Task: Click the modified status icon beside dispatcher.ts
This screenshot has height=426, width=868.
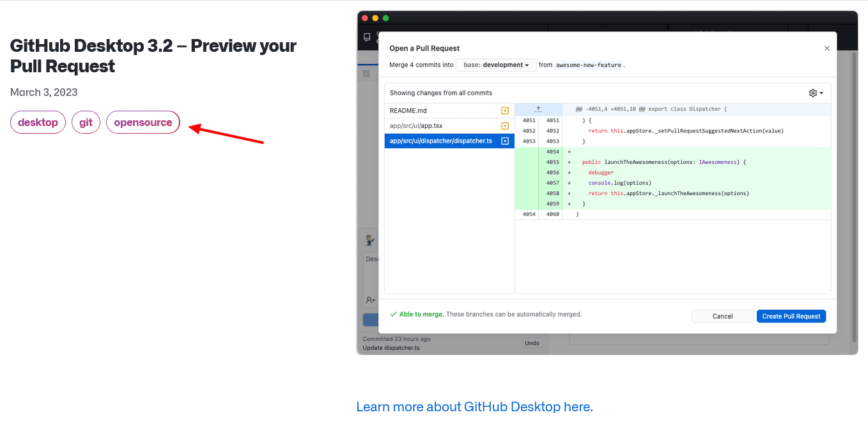Action: (505, 141)
